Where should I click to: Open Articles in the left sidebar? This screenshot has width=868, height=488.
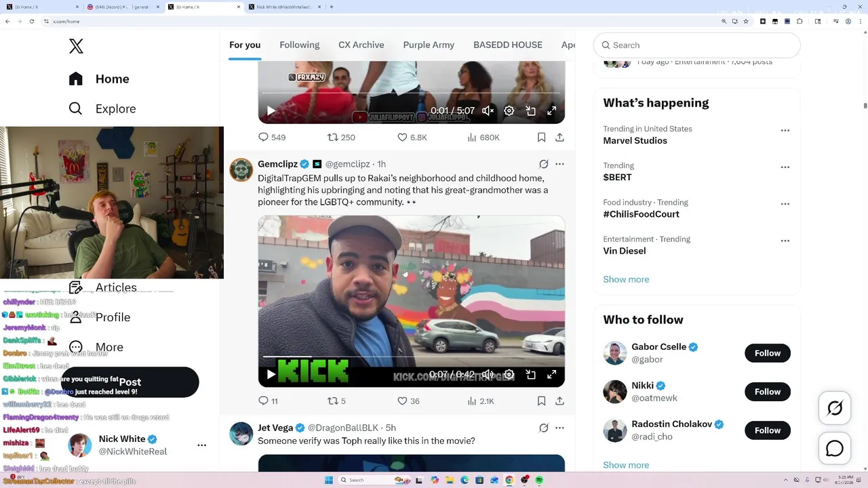[x=103, y=287]
